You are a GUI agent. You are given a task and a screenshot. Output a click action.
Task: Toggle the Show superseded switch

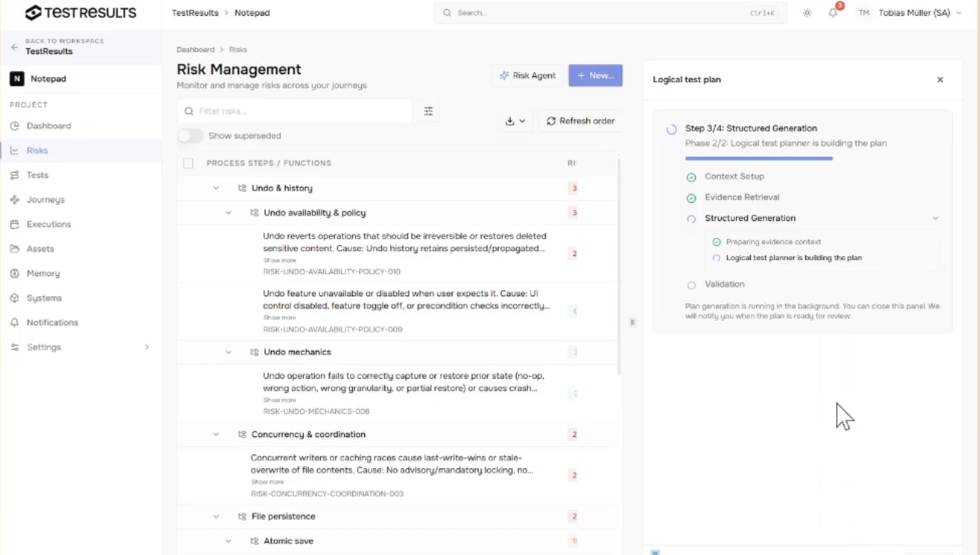tap(190, 136)
